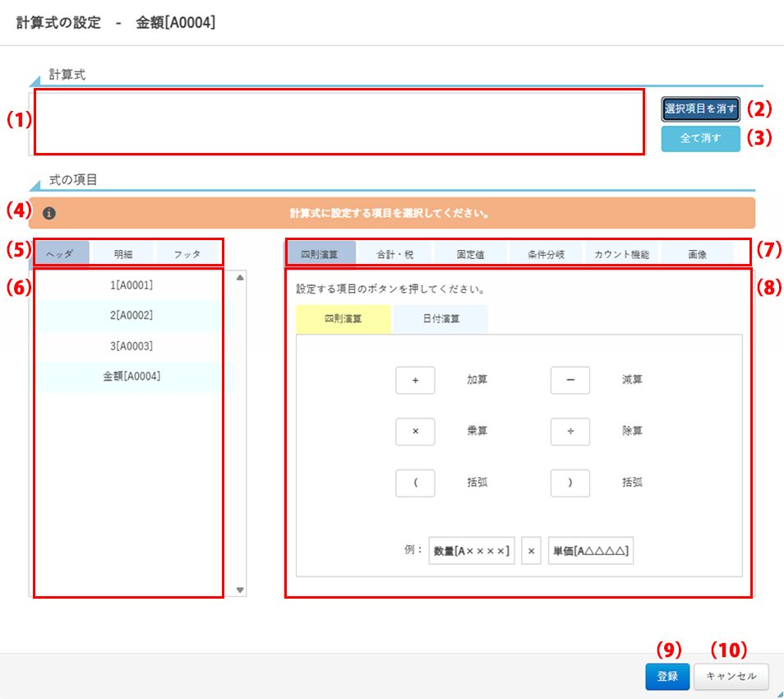
Task: Select the 合計・税 tab
Action: (x=394, y=255)
